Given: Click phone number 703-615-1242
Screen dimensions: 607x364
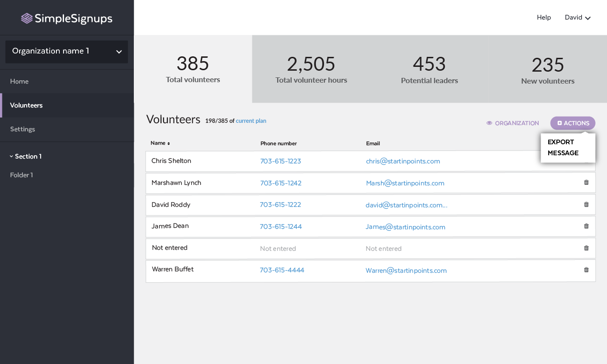Looking at the screenshot, I should (281, 183).
